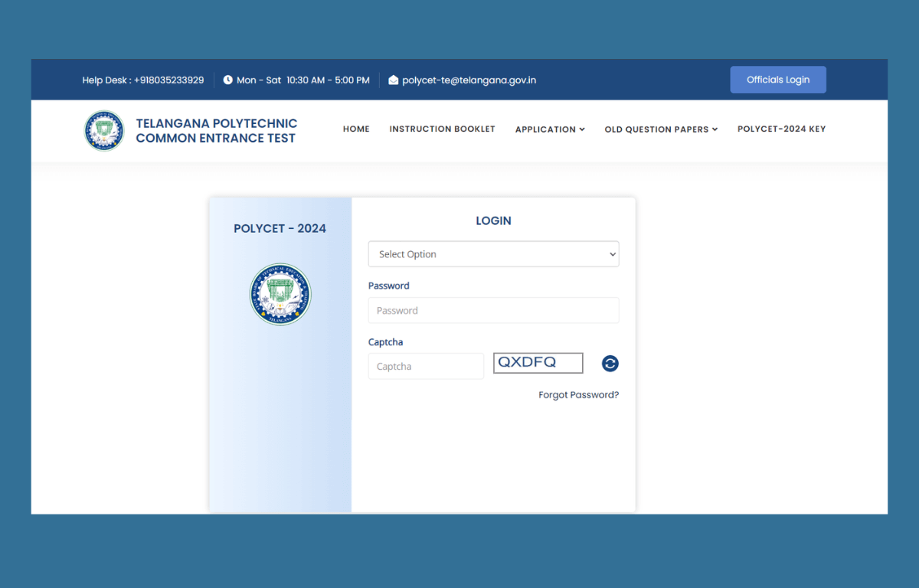The width and height of the screenshot is (919, 588).
Task: Open the POLYCET-2024 KEY page
Action: [781, 129]
